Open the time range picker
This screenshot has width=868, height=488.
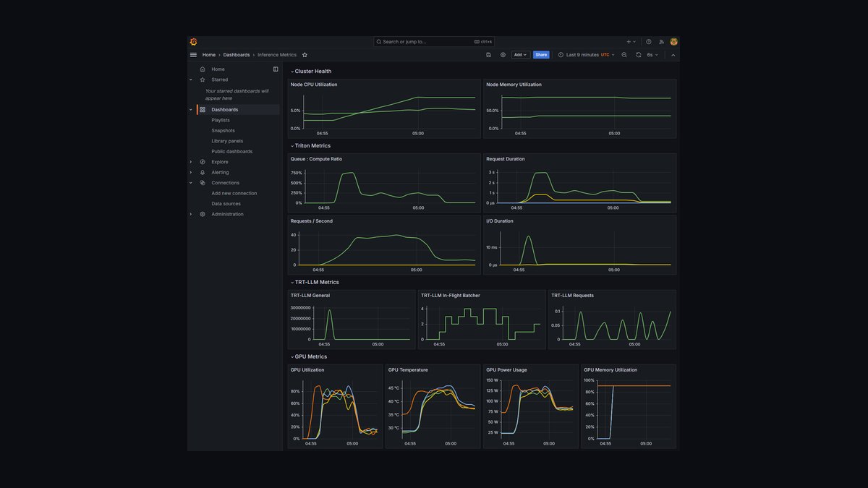tap(587, 55)
